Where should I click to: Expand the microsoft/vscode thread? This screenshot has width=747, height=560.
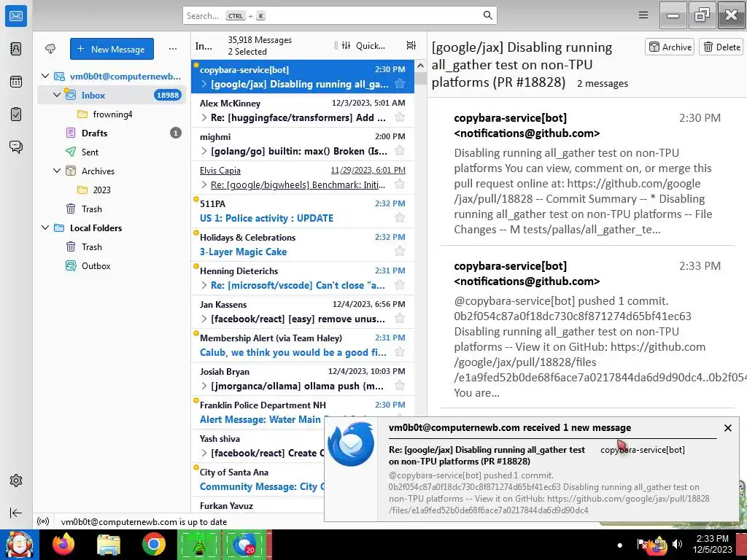point(204,285)
